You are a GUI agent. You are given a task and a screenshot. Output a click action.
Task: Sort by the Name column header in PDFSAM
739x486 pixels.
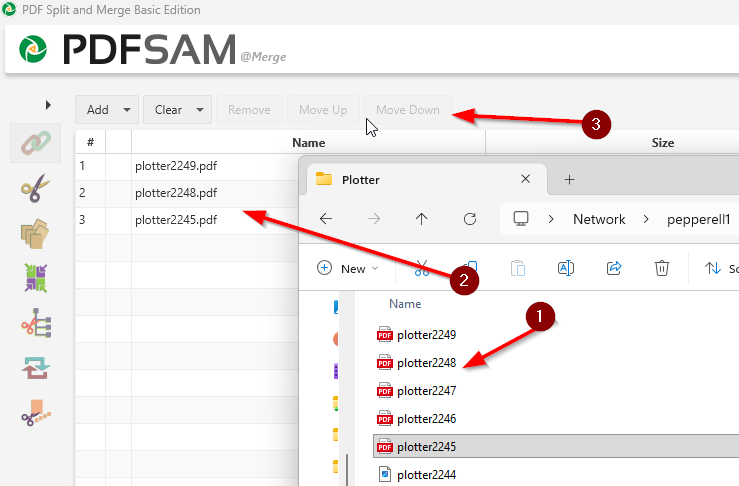[x=308, y=142]
